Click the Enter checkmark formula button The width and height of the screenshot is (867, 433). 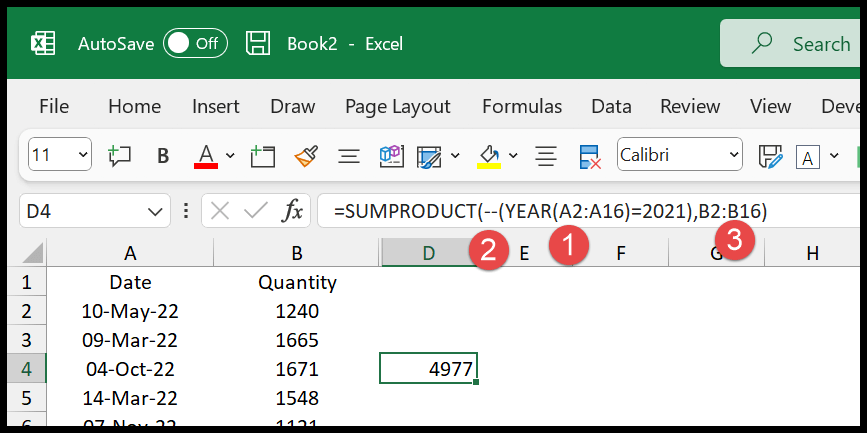(x=255, y=211)
